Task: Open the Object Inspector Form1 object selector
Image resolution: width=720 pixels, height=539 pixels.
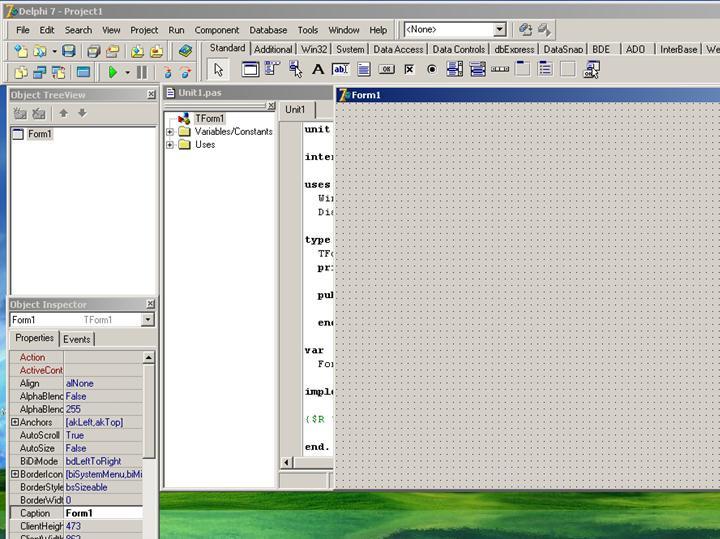Action: point(148,320)
